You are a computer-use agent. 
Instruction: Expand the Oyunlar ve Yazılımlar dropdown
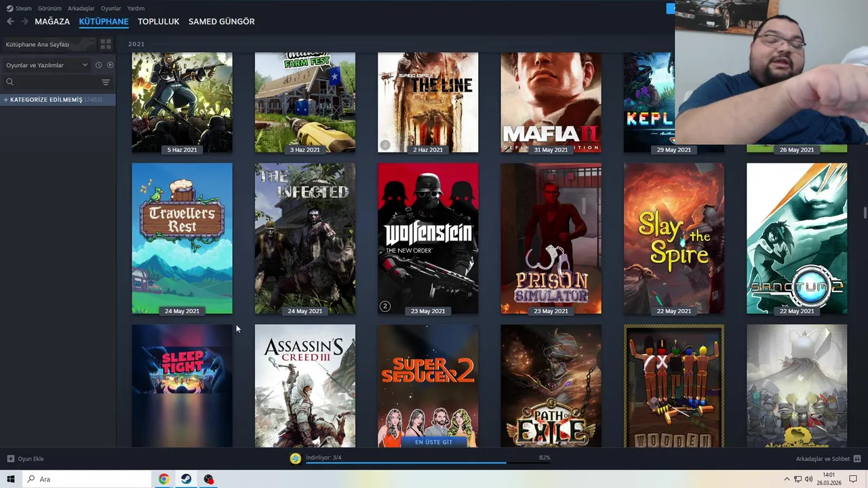click(46, 65)
